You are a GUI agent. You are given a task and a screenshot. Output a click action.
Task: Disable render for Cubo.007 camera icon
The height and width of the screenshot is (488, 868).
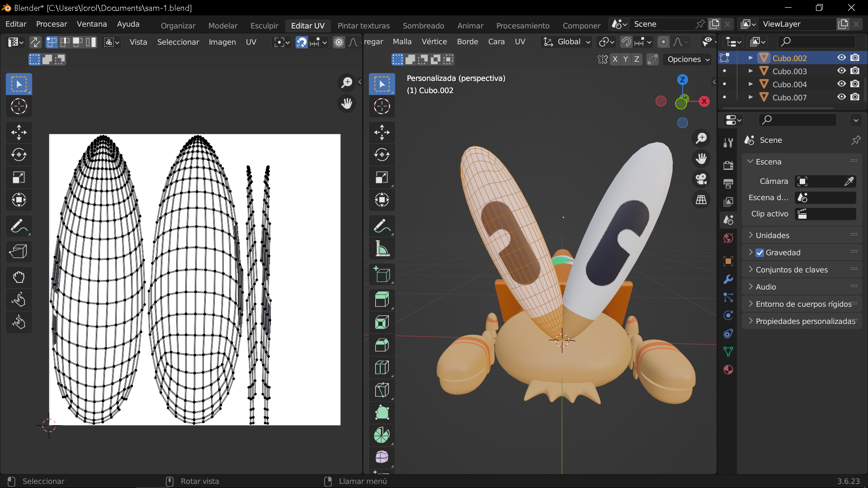pyautogui.click(x=855, y=97)
